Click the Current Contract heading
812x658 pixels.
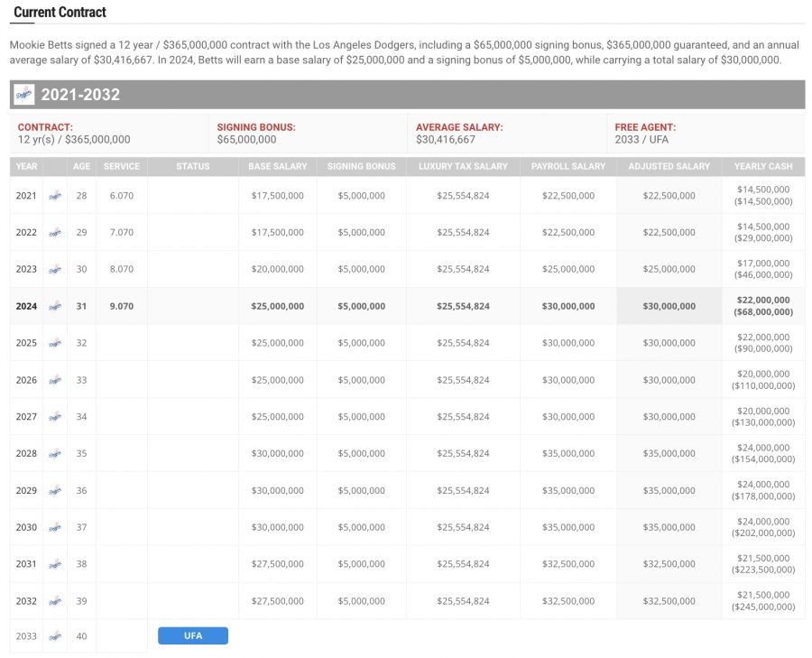click(x=60, y=13)
